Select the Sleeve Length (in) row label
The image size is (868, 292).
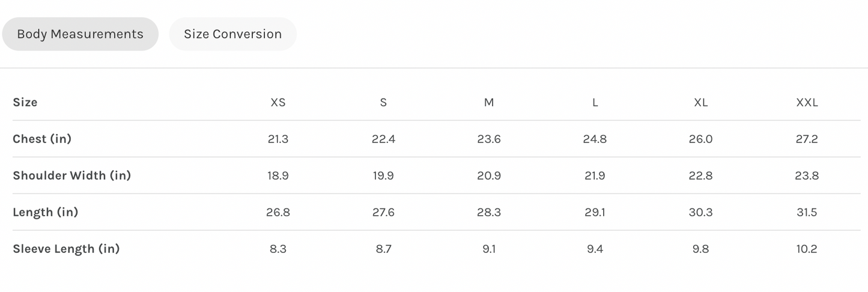pos(66,249)
